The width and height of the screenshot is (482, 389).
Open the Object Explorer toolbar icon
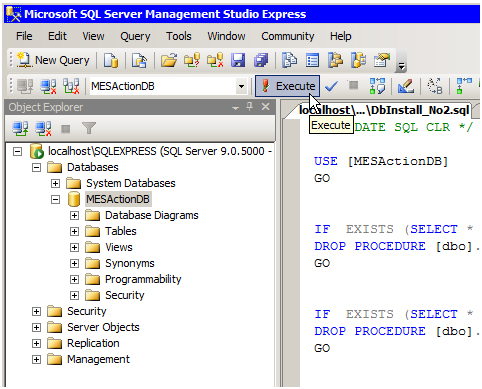coord(335,60)
